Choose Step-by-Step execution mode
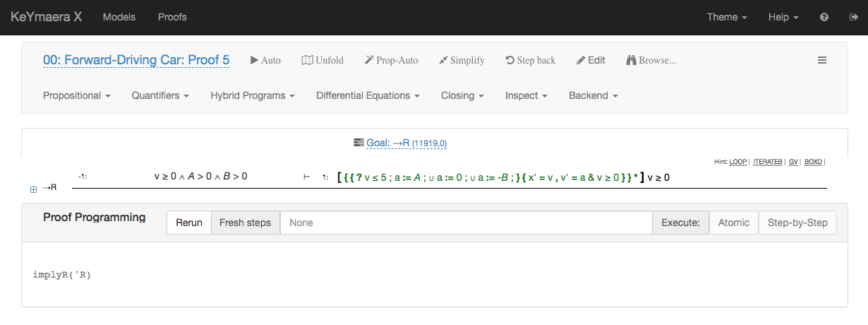The height and width of the screenshot is (325, 868). pos(797,223)
